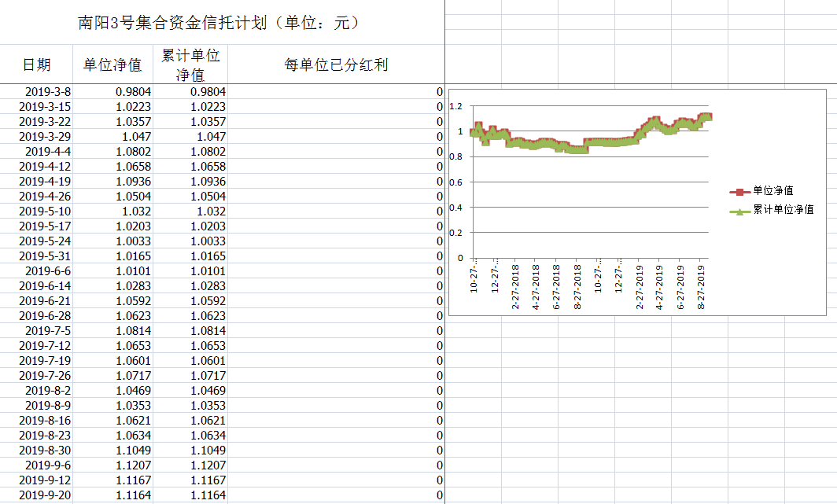This screenshot has height=504, width=837.
Task: Click 单位净值 value 1.0592 for 2019-6-21
Action: point(112,301)
